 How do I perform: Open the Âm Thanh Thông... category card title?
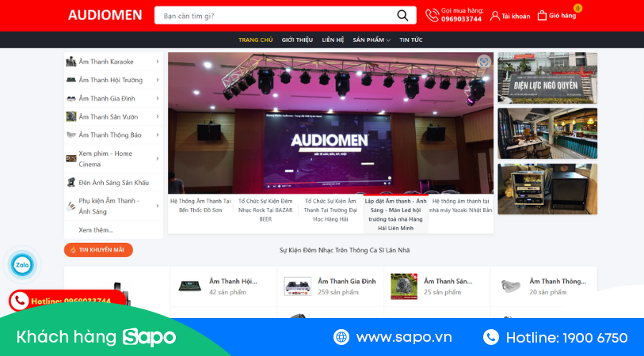pyautogui.click(x=558, y=282)
